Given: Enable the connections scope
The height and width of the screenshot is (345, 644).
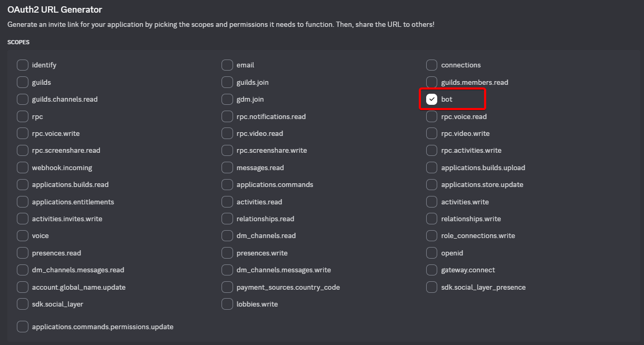Looking at the screenshot, I should (431, 65).
